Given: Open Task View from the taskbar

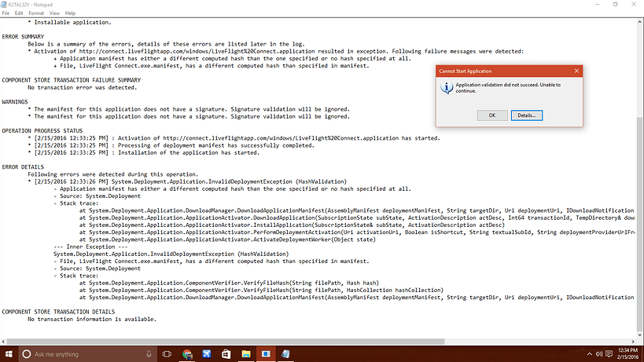Looking at the screenshot, I should [x=167, y=354].
